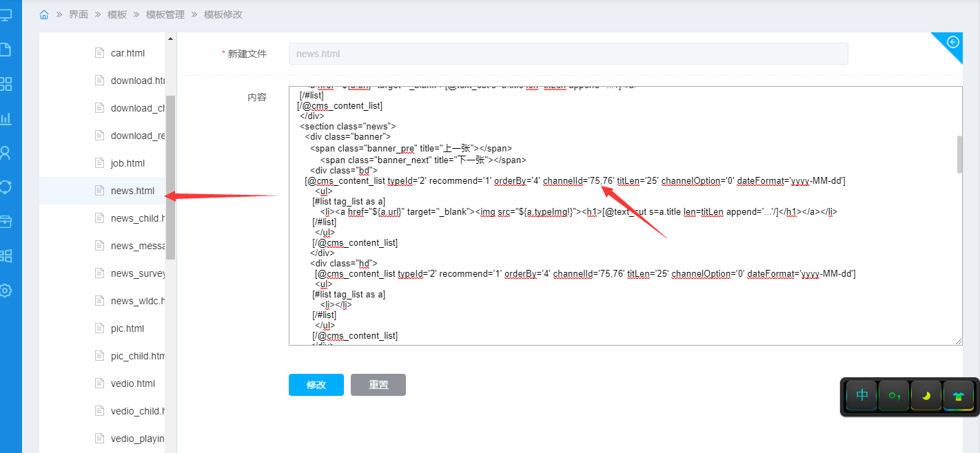
Task: Go to 模板管理 in breadcrumb
Action: 165,14
